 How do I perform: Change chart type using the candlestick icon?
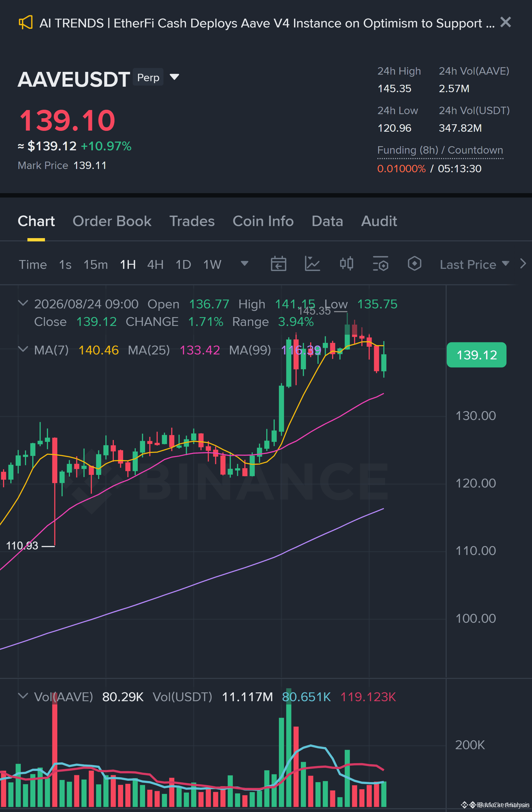(x=346, y=264)
